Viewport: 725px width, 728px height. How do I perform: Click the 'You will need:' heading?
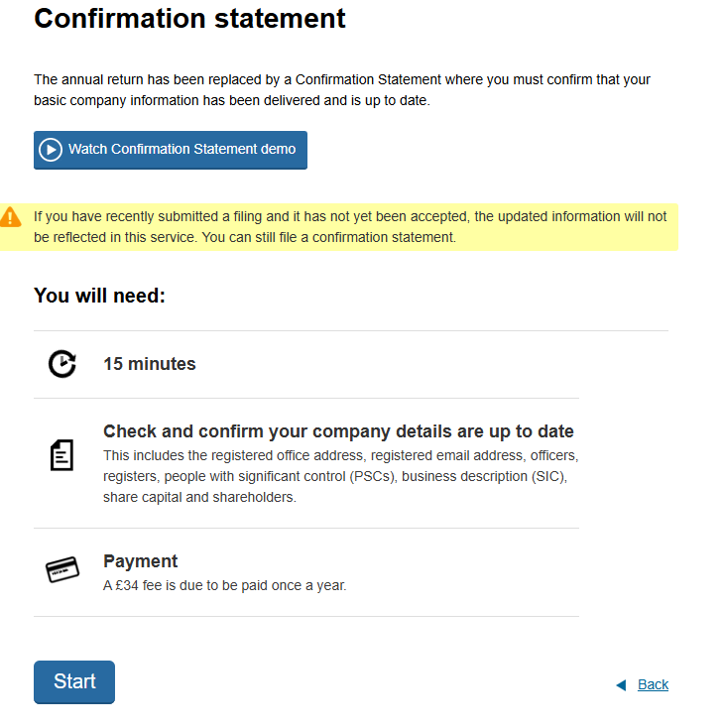click(99, 296)
